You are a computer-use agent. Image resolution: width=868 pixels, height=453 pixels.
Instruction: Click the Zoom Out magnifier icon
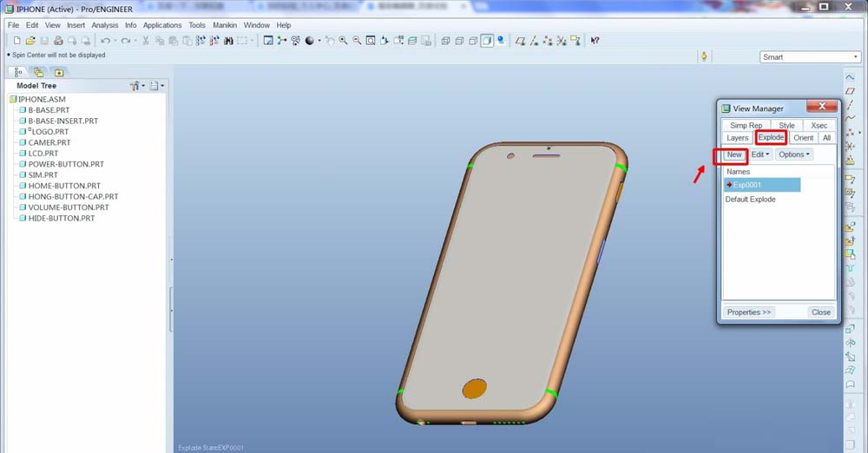click(x=357, y=41)
